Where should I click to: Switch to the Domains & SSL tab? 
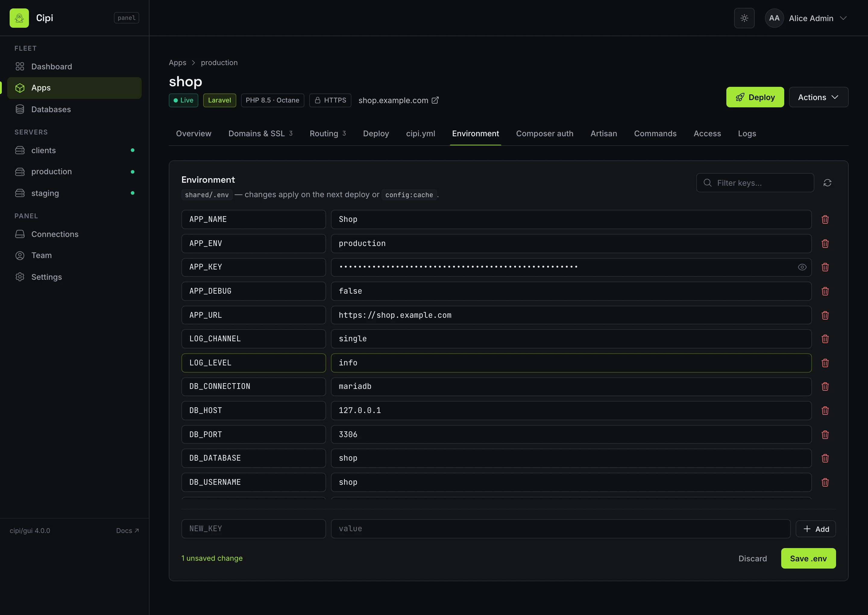tap(260, 133)
